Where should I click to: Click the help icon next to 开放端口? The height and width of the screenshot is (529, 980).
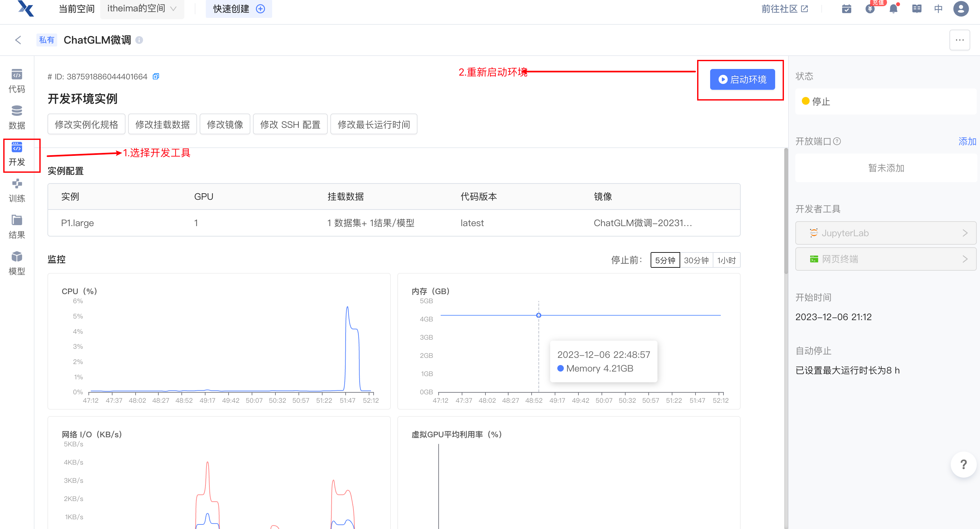tap(837, 141)
